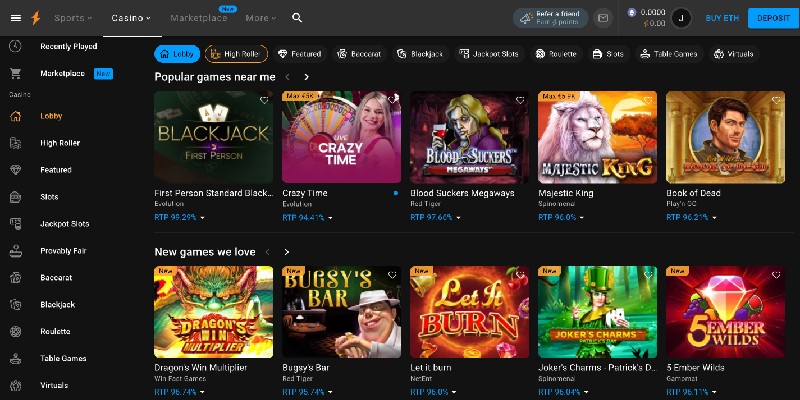Click the J user avatar
This screenshot has width=800, height=400.
(x=681, y=18)
